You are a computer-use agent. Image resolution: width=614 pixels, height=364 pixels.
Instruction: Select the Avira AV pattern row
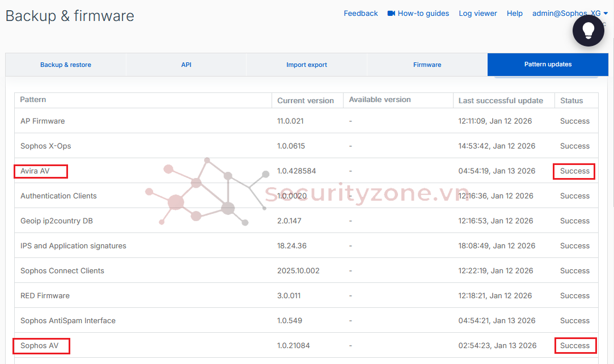[x=35, y=171]
